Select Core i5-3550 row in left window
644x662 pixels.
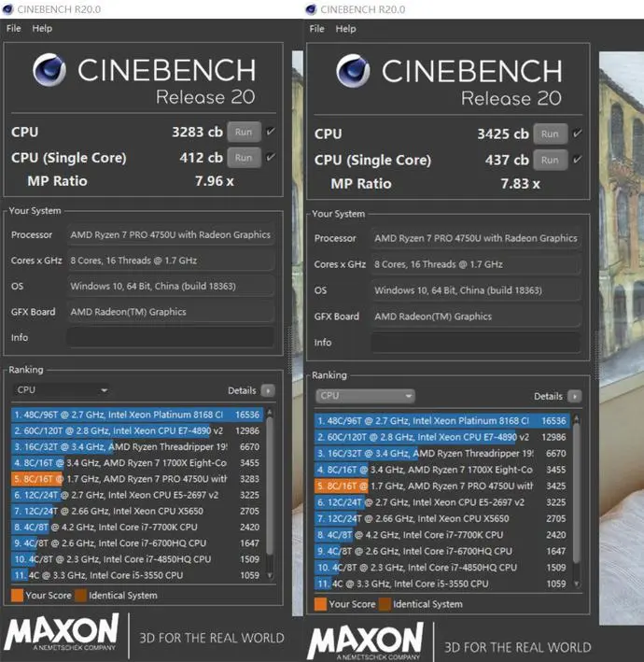pos(137,575)
